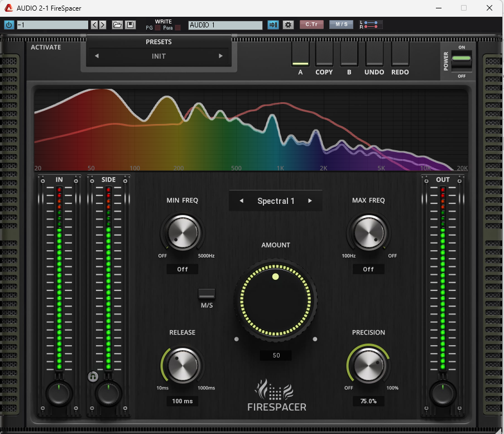The width and height of the screenshot is (504, 434).
Task: Close the AUDIO 2-1 FireSpacer window
Action: (489, 8)
